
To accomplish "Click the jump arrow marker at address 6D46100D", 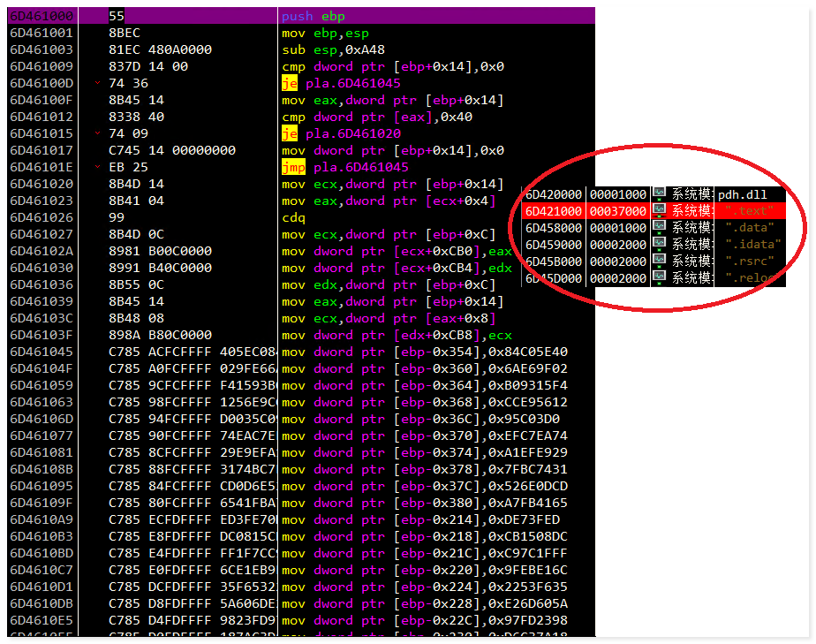I will pyautogui.click(x=96, y=83).
